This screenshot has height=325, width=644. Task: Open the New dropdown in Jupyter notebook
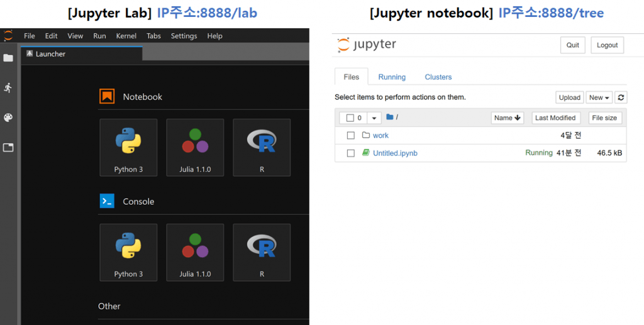point(599,97)
